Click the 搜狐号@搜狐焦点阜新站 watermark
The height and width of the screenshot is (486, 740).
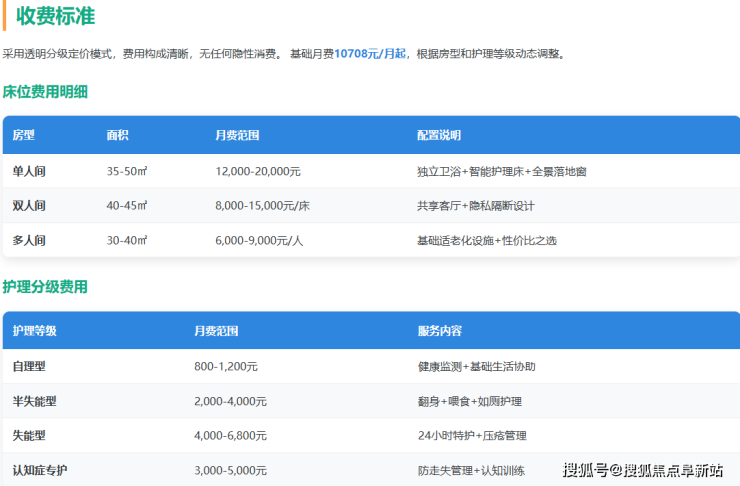(642, 470)
